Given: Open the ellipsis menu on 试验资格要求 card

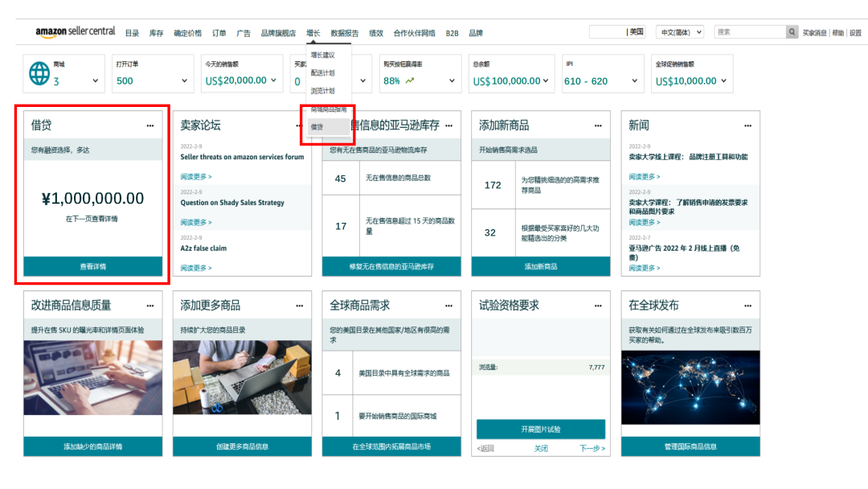Looking at the screenshot, I should [x=598, y=306].
